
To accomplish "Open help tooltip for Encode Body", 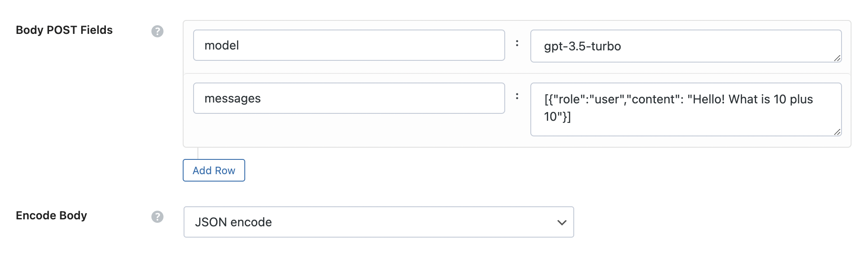I will (158, 217).
